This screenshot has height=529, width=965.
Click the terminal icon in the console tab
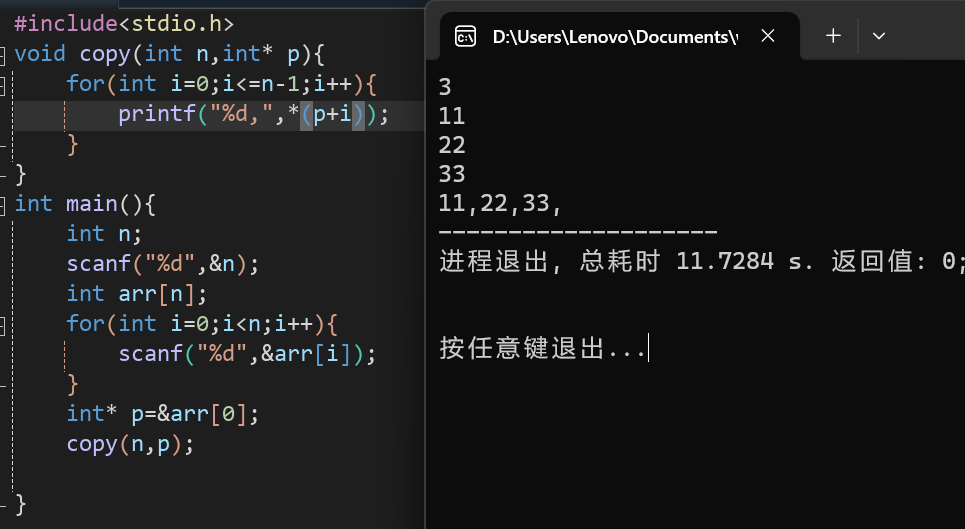465,36
